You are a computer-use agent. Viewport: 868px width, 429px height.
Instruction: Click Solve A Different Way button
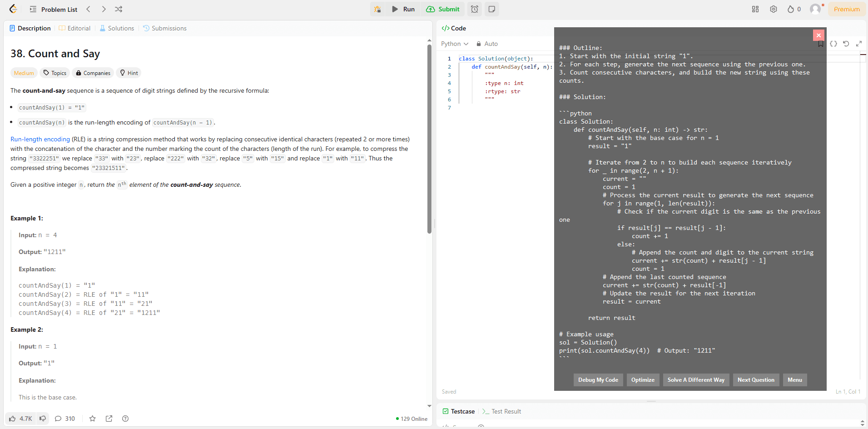click(696, 380)
